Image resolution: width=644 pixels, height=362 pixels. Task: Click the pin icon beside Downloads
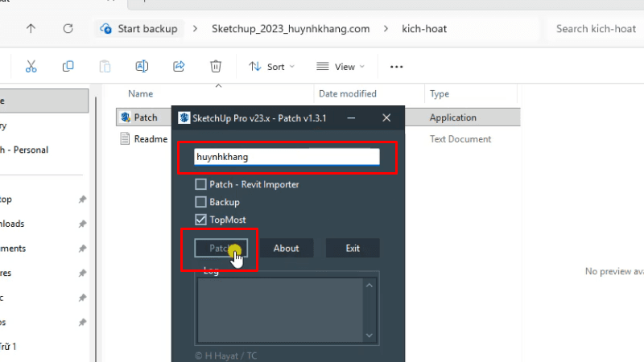click(82, 224)
